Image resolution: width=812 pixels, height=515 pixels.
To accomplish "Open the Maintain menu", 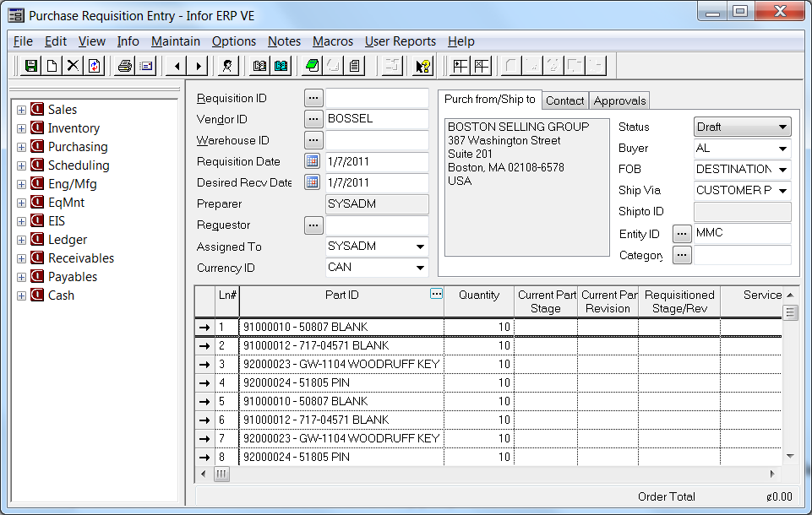I will pos(176,41).
